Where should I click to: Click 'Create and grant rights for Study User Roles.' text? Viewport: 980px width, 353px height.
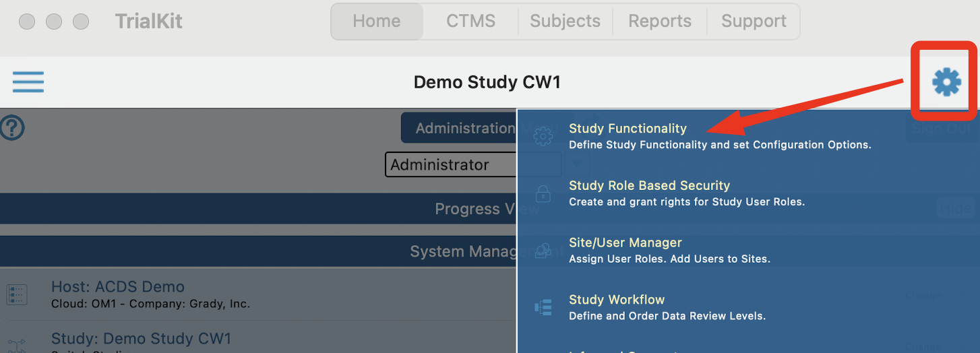tap(687, 201)
